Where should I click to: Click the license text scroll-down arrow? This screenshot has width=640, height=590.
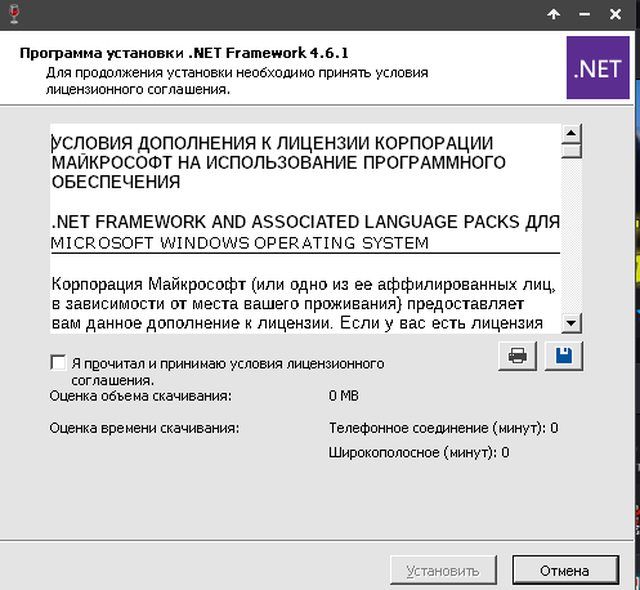571,324
